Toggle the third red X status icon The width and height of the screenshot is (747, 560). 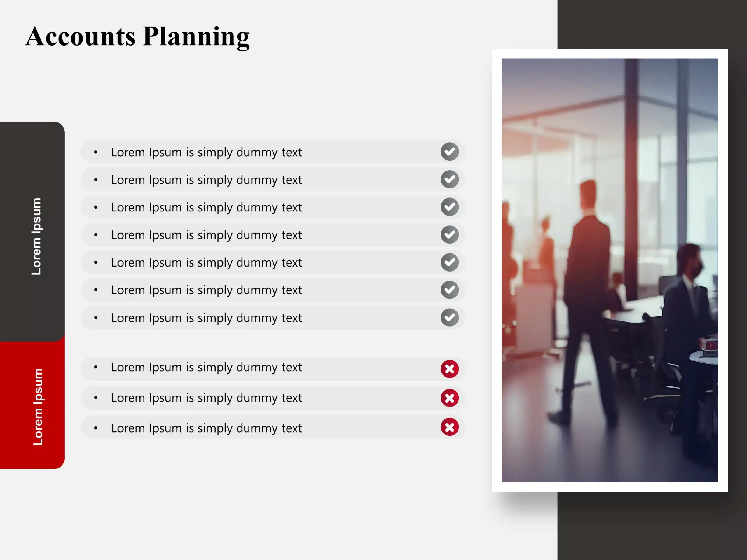[449, 428]
